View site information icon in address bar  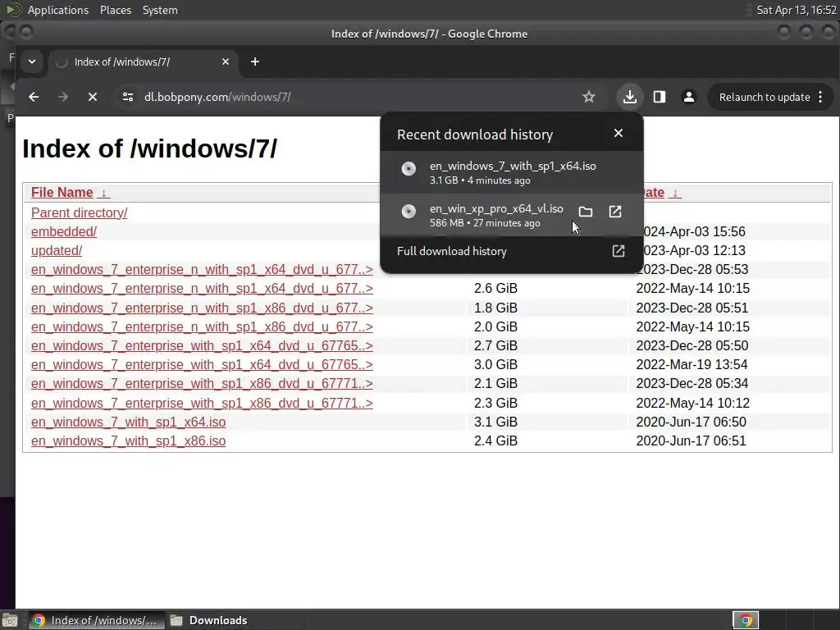127,97
